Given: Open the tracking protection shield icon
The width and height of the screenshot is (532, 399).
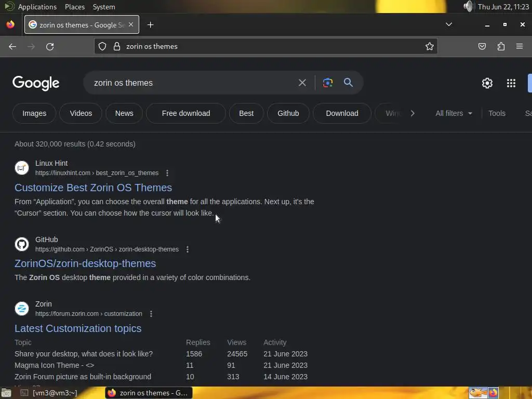Looking at the screenshot, I should coord(102,46).
